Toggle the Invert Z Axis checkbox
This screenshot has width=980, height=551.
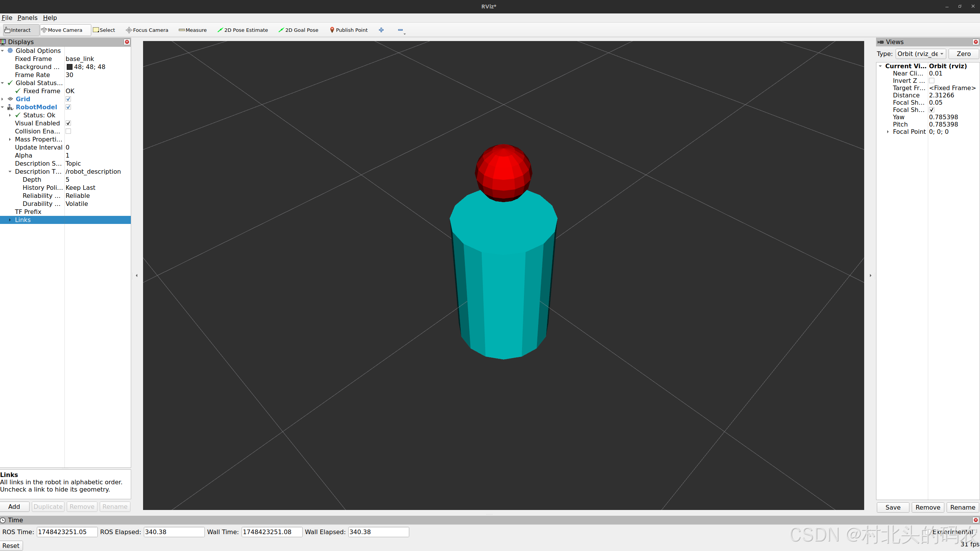pos(932,81)
